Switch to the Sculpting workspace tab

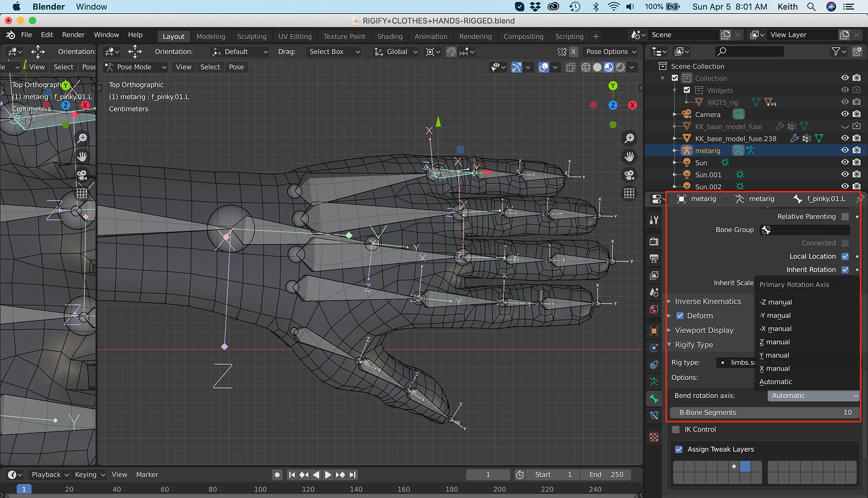pyautogui.click(x=252, y=36)
